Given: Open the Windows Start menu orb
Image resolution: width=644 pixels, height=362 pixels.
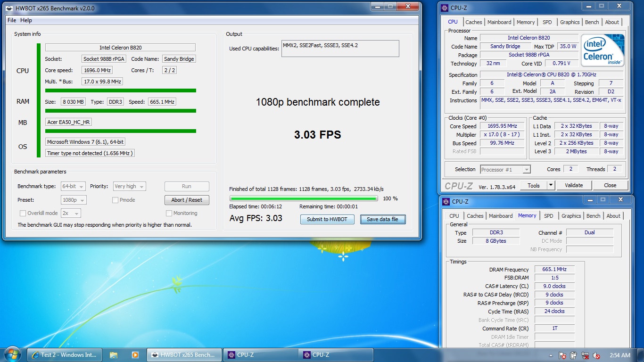Looking at the screenshot, I should [x=13, y=354].
